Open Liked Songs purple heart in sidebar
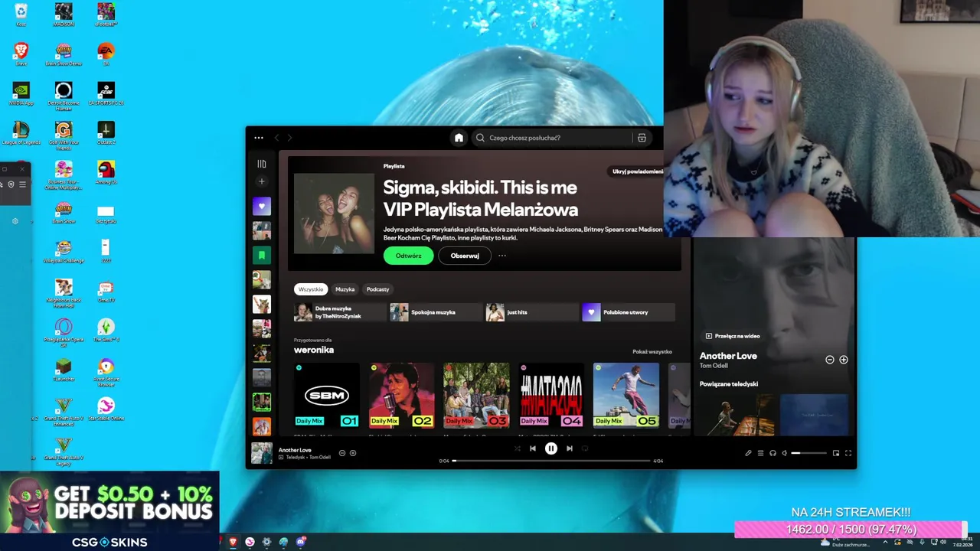Viewport: 980px width, 551px height. click(x=261, y=206)
